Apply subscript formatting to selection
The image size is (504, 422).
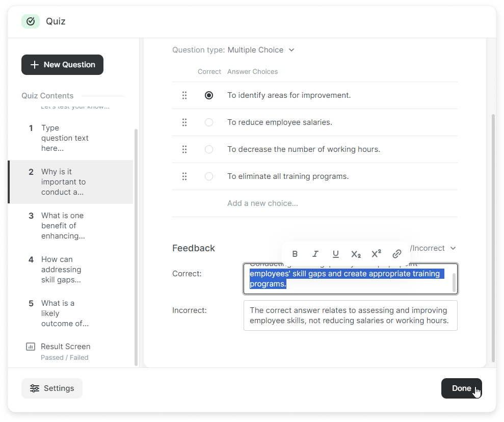pyautogui.click(x=356, y=254)
